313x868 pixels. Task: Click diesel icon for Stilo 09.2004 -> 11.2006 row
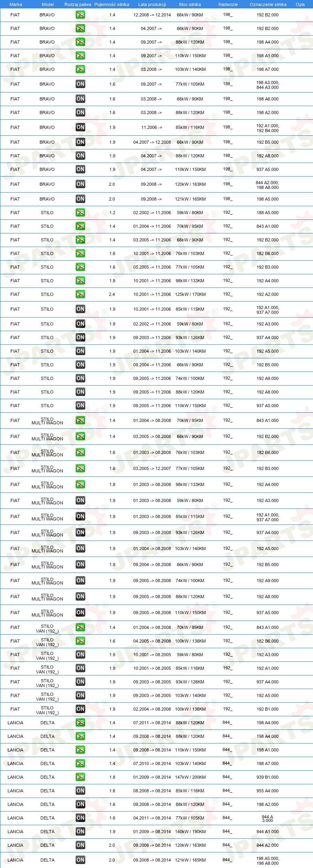coord(80,365)
